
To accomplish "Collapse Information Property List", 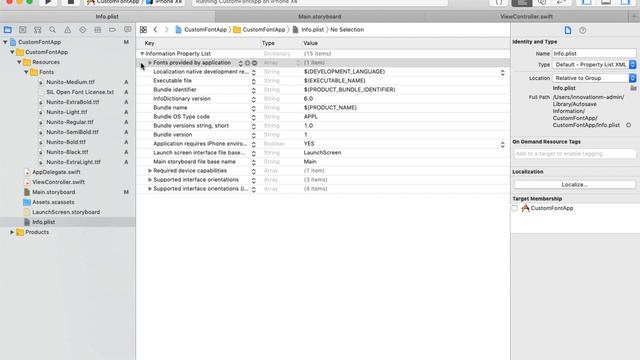I will click(x=142, y=54).
